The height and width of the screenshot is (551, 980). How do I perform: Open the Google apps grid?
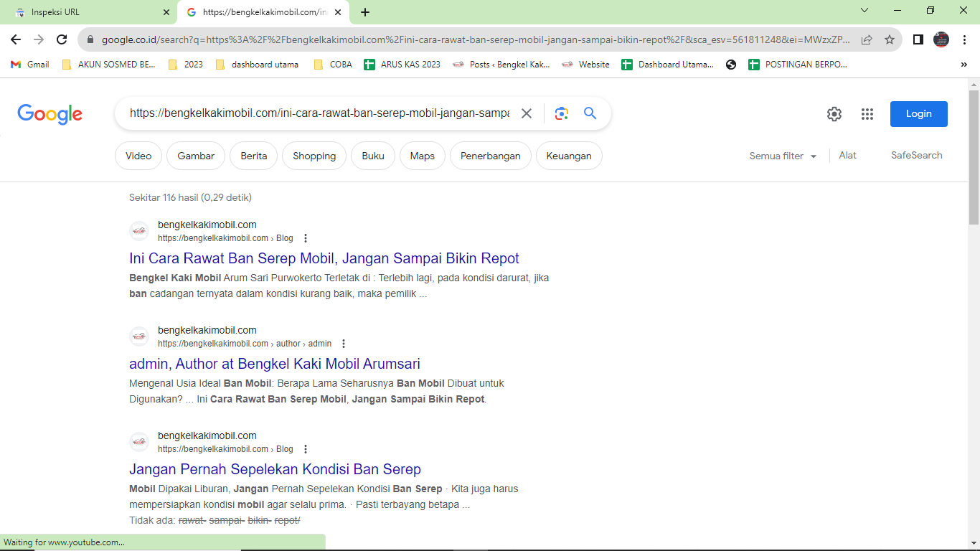pos(867,114)
